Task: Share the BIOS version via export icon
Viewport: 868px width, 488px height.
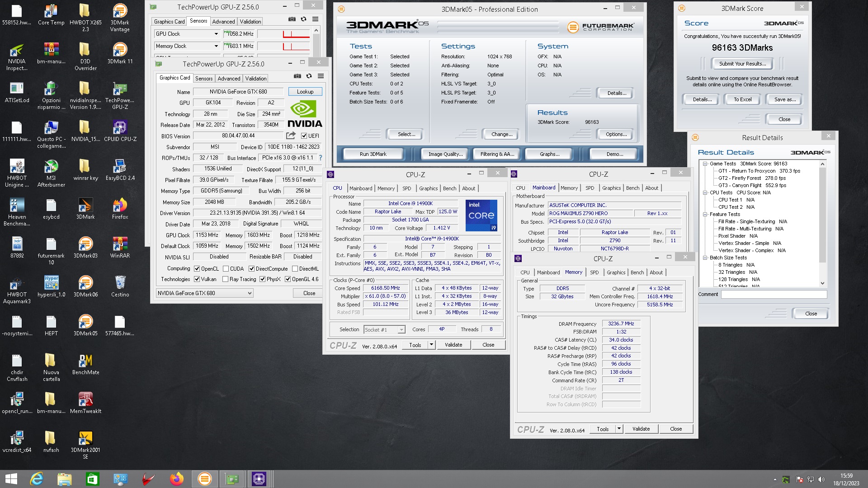Action: 291,135
